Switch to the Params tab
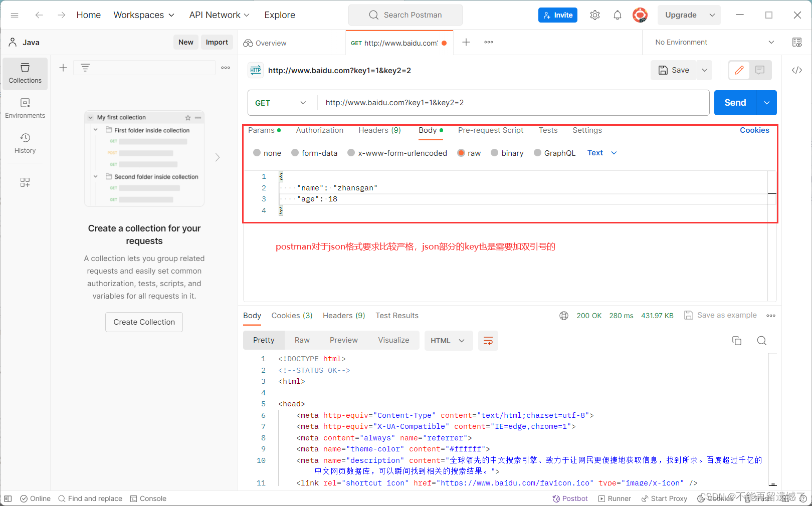The image size is (812, 506). tap(264, 130)
